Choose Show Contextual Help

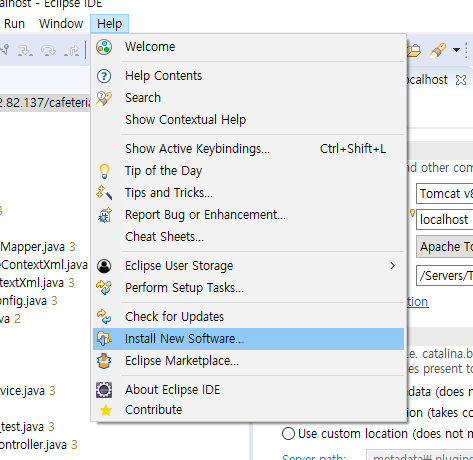pyautogui.click(x=248, y=120)
